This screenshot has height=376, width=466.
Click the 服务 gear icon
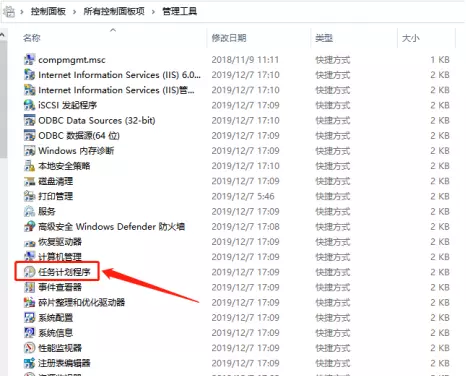click(29, 211)
